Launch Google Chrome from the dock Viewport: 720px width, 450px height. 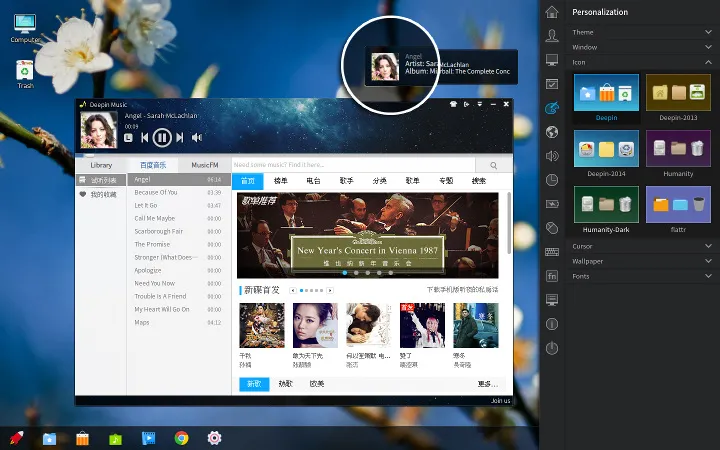point(181,438)
